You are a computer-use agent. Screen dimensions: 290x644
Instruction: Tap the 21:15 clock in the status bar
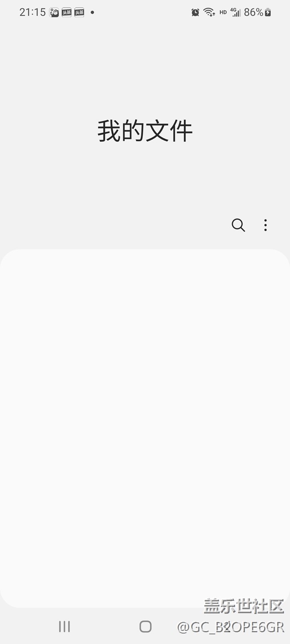click(33, 12)
